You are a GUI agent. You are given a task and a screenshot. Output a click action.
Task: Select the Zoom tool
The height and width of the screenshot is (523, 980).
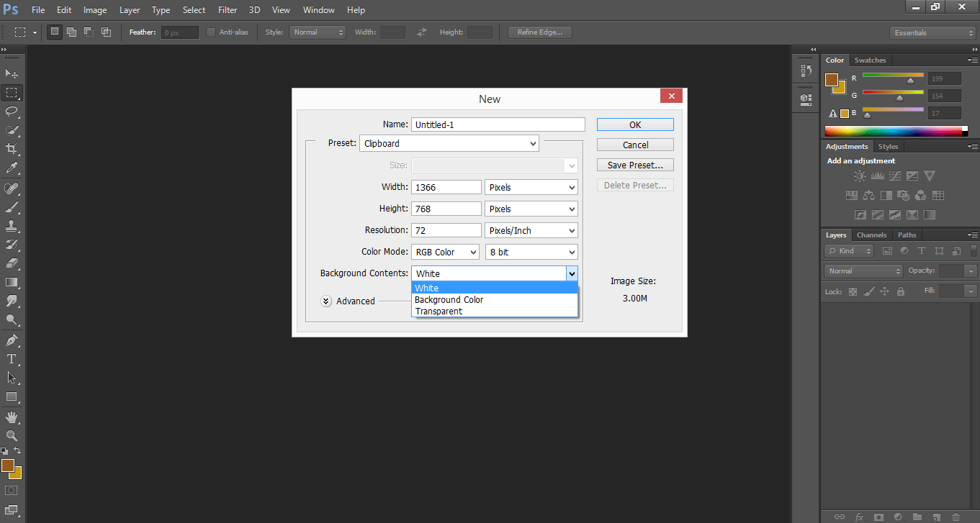[x=12, y=435]
